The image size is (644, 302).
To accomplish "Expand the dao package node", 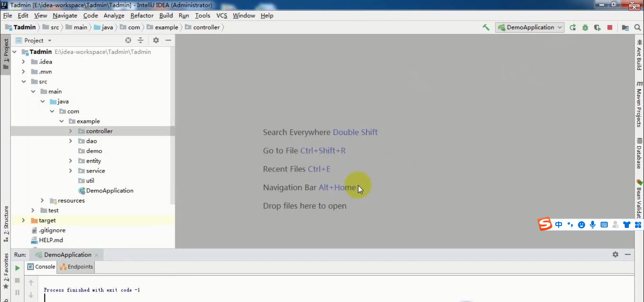I will click(71, 141).
